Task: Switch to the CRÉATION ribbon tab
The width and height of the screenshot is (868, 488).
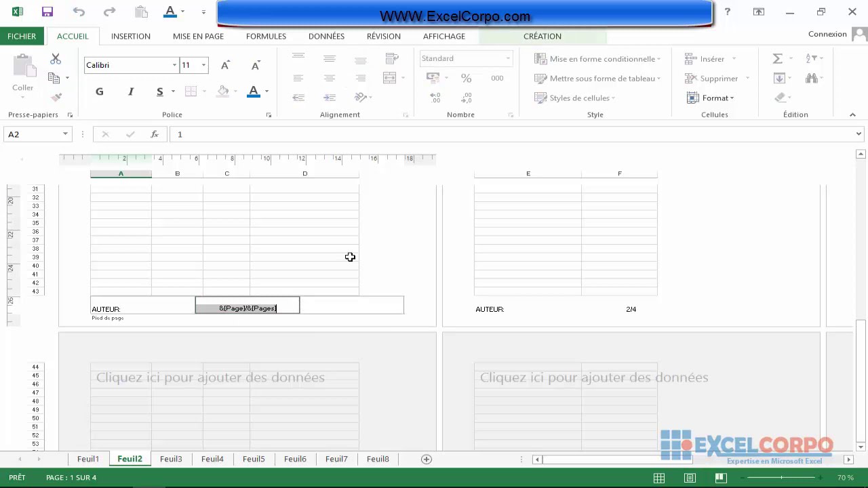Action: [x=542, y=36]
